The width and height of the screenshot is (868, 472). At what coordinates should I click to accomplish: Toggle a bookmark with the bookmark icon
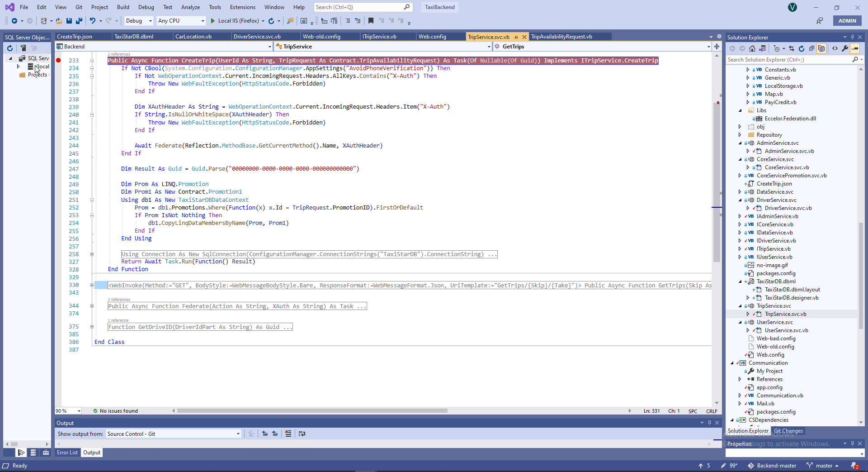point(371,21)
